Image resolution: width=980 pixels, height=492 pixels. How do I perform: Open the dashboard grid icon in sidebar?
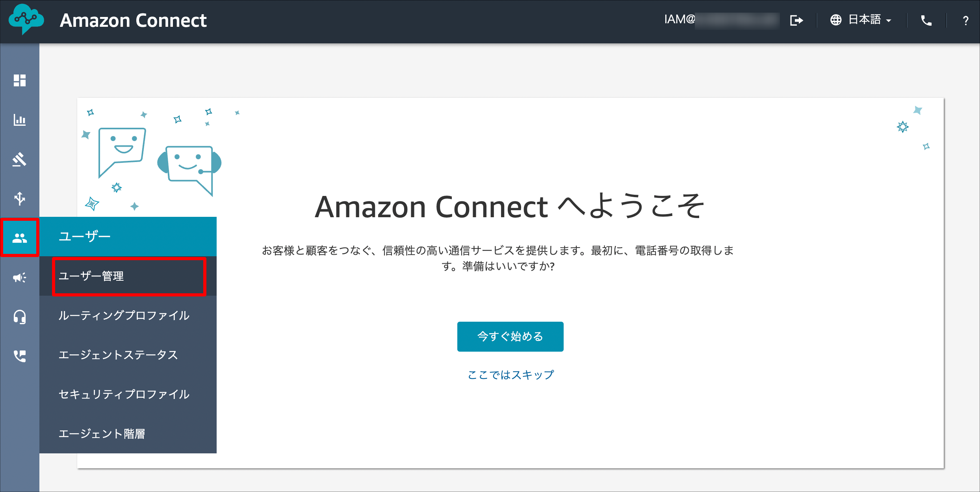(20, 80)
